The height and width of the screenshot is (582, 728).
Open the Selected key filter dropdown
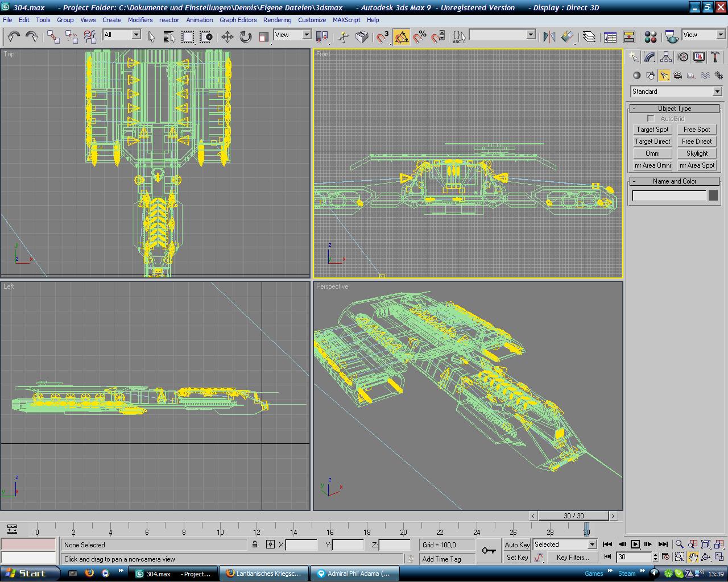(591, 544)
